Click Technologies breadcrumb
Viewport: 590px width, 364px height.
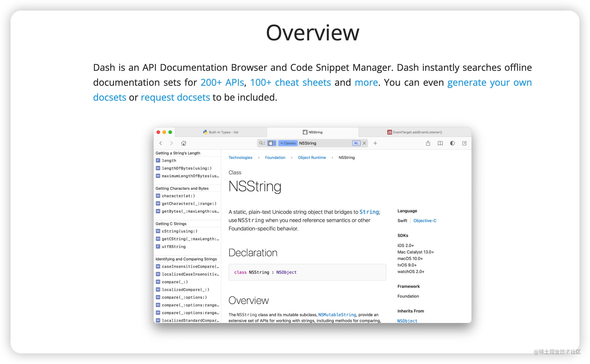(240, 157)
